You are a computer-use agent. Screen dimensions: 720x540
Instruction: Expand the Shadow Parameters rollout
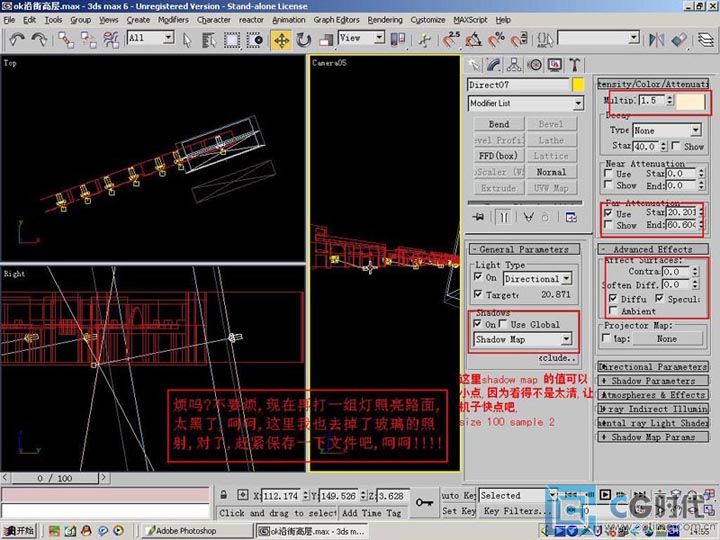coord(653,381)
